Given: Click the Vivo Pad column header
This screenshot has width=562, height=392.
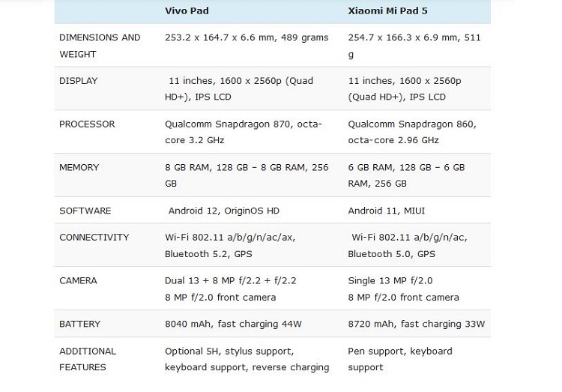Looking at the screenshot, I should [x=187, y=10].
